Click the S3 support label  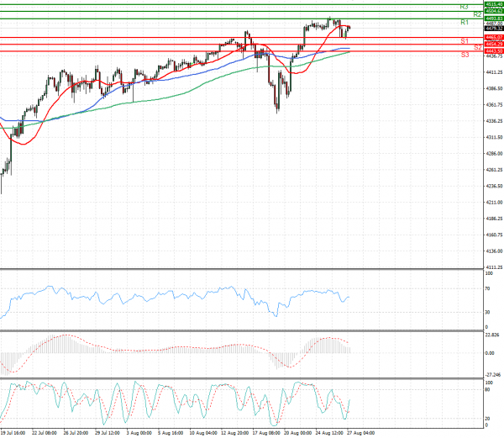[465, 55]
